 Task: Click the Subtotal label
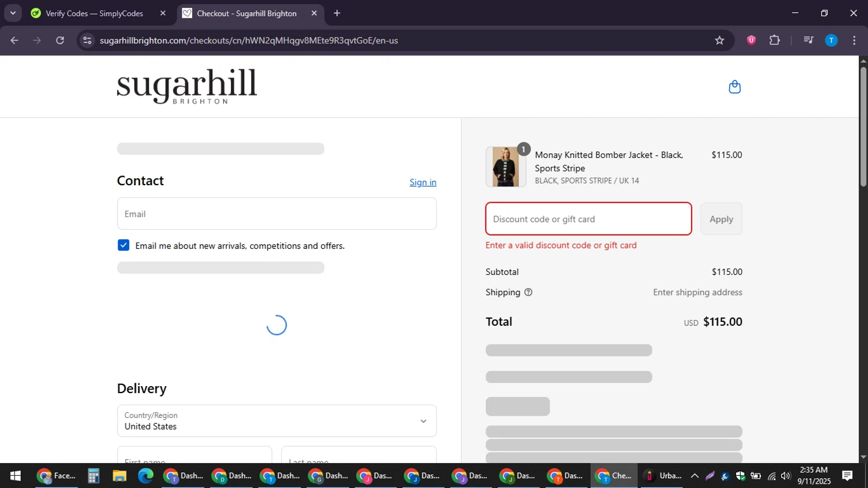pos(502,272)
